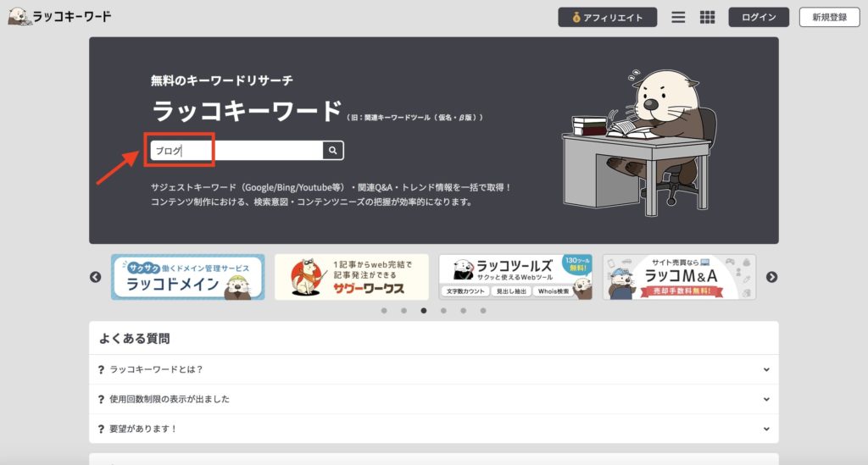Open the grid apps icon
The width and height of the screenshot is (868, 465).
[x=707, y=18]
